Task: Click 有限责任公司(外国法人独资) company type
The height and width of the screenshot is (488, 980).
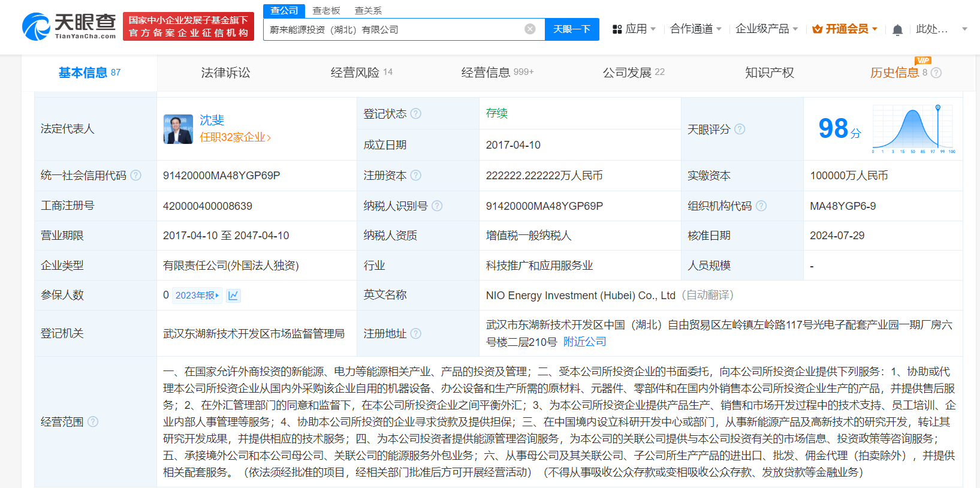Action: coord(231,266)
